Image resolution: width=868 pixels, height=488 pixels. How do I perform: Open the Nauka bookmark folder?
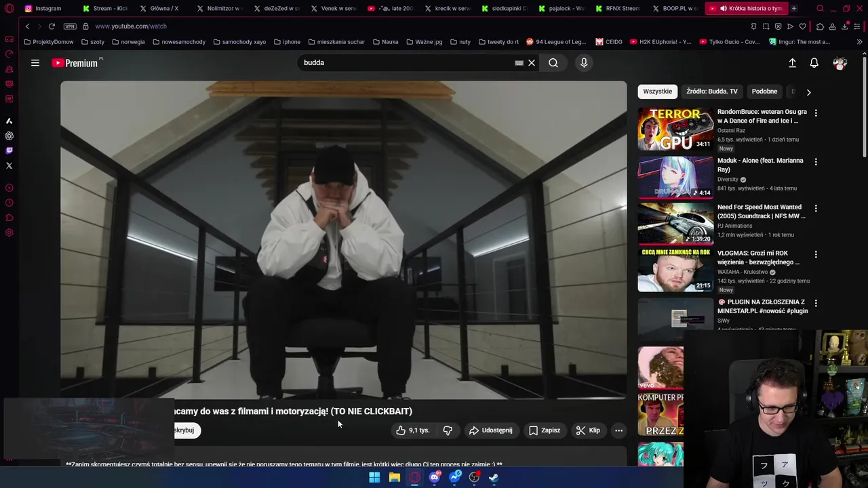coord(385,42)
